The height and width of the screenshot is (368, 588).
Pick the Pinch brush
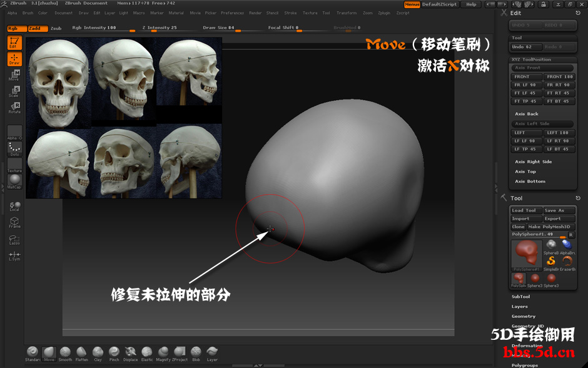[x=114, y=354]
